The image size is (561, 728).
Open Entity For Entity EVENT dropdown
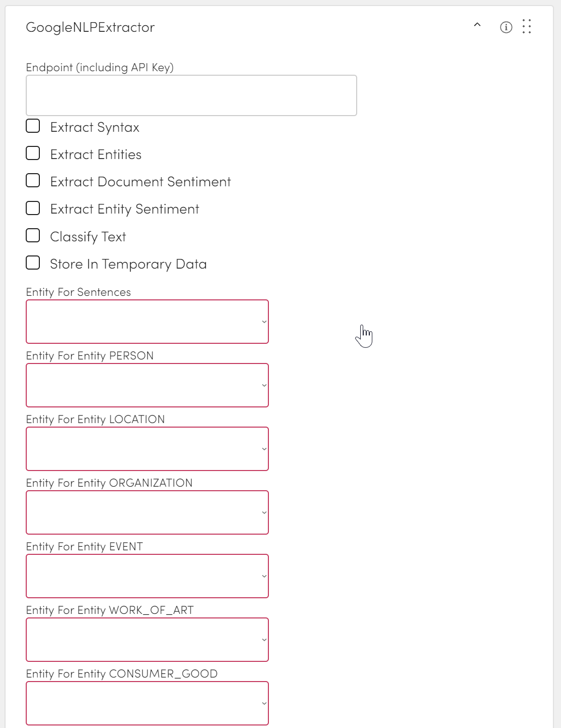click(x=147, y=576)
